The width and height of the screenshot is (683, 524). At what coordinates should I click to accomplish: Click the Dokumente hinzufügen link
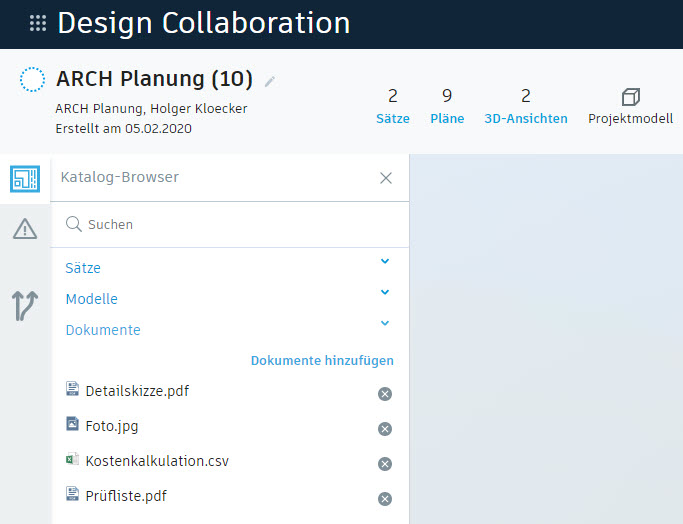[x=322, y=360]
